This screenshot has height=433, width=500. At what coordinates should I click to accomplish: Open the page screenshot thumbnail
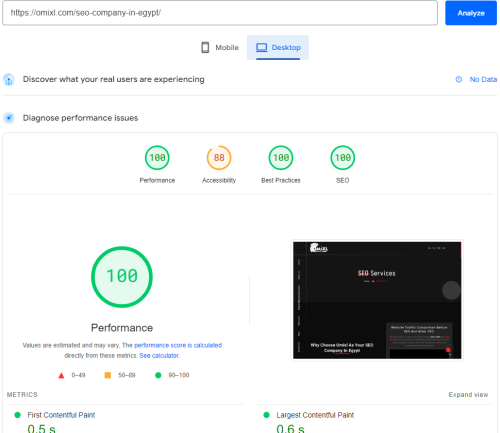pyautogui.click(x=377, y=300)
